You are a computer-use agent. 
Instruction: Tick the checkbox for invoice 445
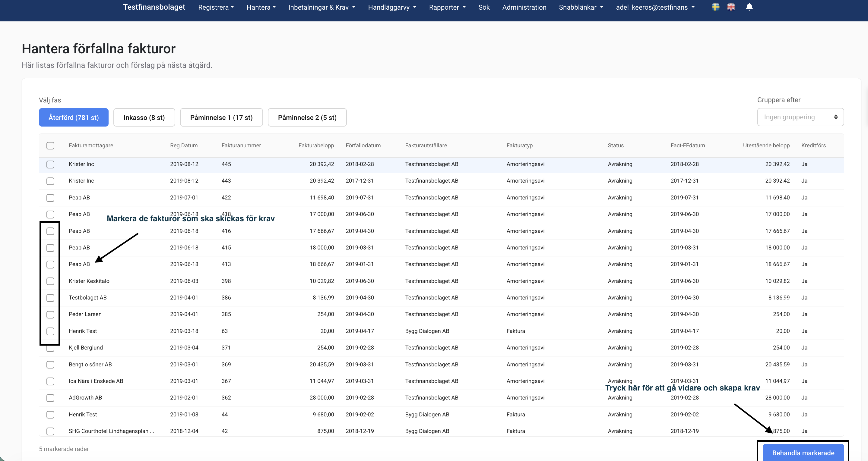50,164
